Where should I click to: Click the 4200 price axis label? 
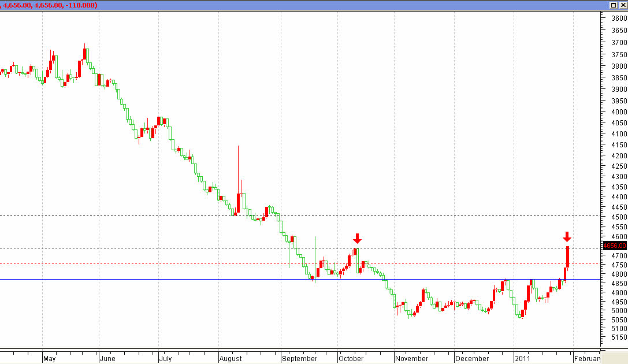(x=619, y=155)
